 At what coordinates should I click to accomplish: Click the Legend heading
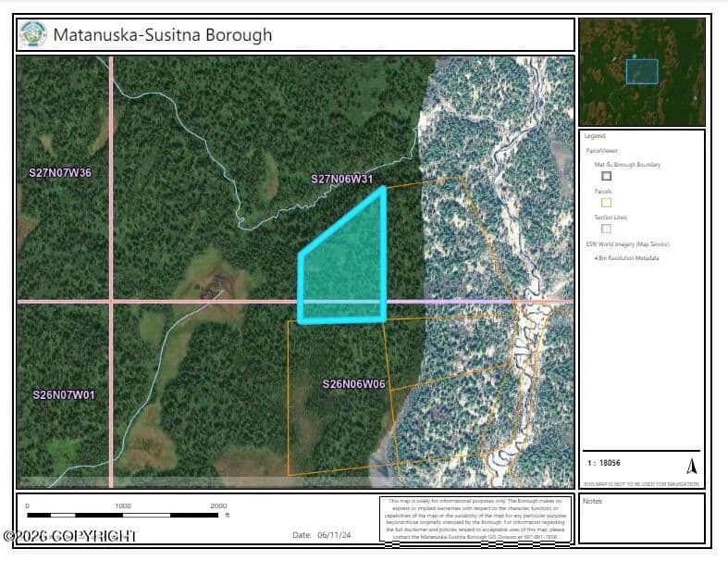point(595,135)
